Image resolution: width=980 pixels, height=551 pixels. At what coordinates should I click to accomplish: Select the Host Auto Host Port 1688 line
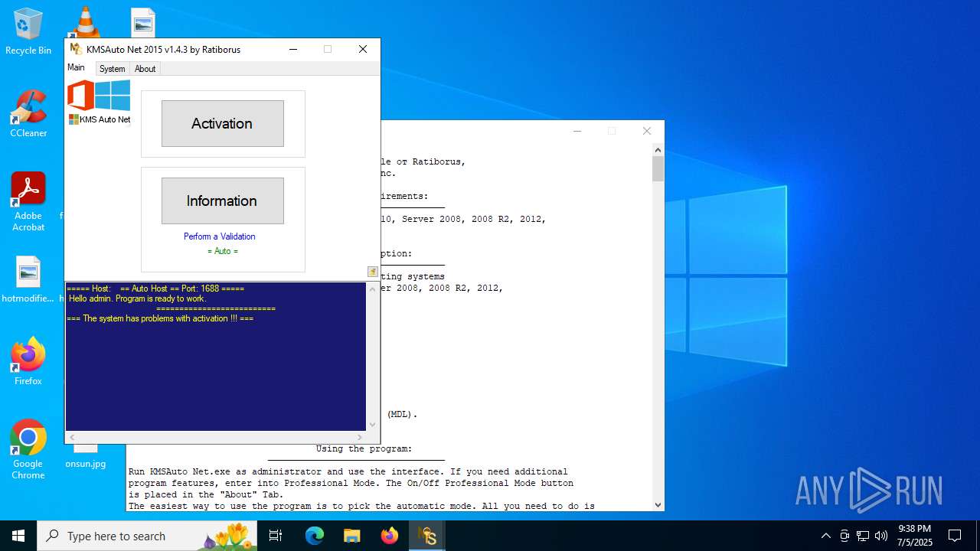[x=155, y=289]
